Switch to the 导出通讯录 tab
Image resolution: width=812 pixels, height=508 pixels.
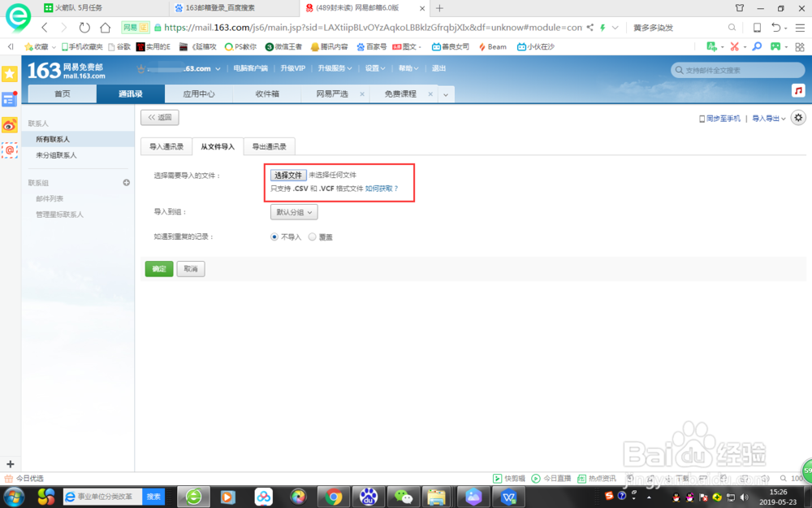269,147
